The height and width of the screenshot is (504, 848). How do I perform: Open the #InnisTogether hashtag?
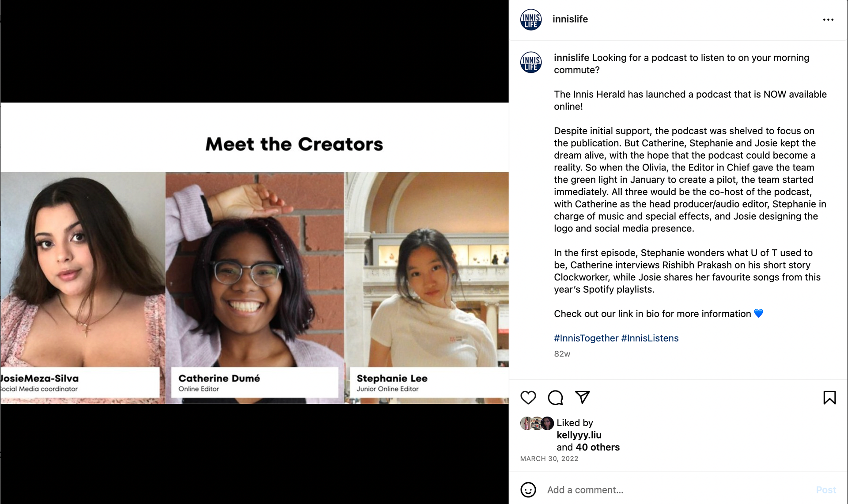tap(586, 338)
